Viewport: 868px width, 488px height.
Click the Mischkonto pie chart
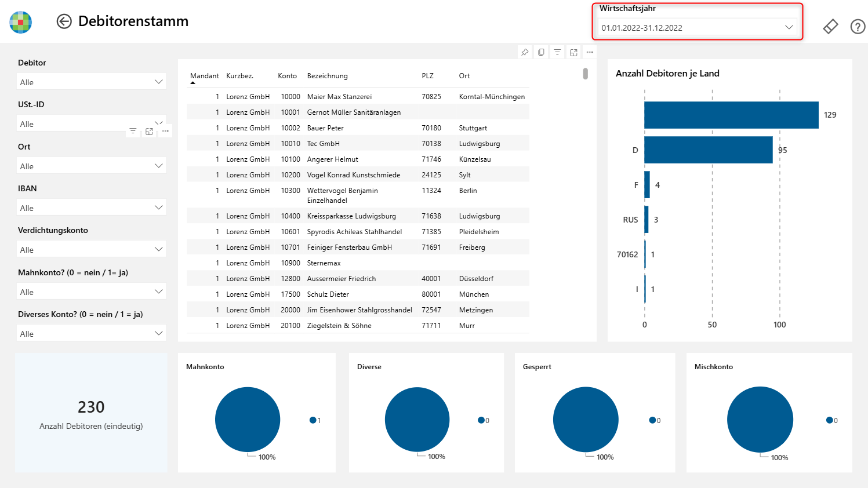click(760, 420)
